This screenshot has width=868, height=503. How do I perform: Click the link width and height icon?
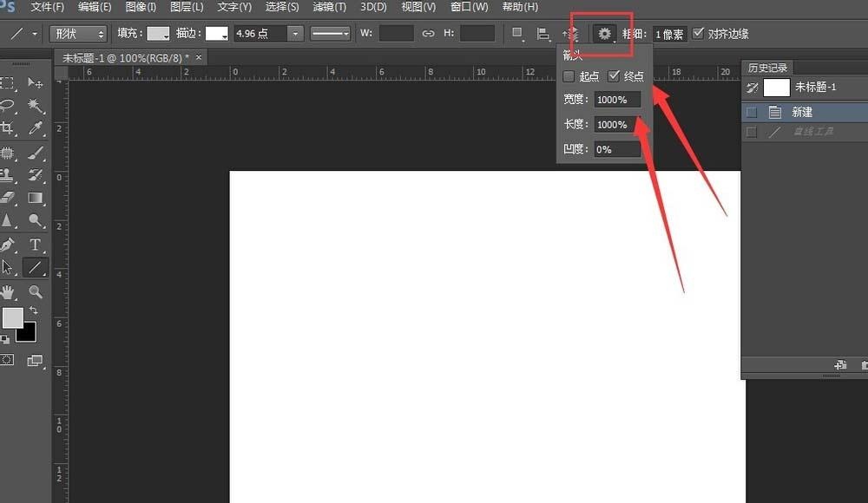coord(428,34)
